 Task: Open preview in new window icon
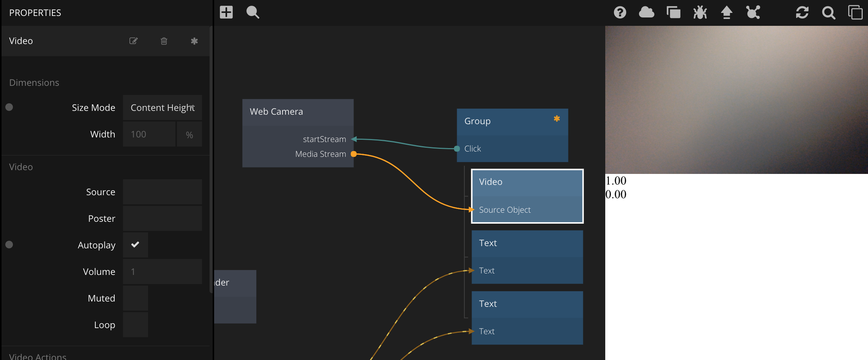point(855,13)
